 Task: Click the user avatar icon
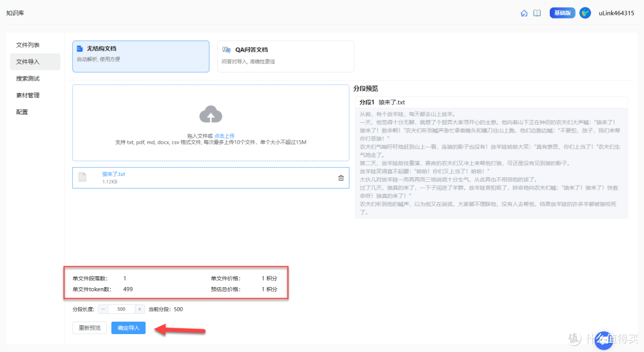[x=585, y=13]
